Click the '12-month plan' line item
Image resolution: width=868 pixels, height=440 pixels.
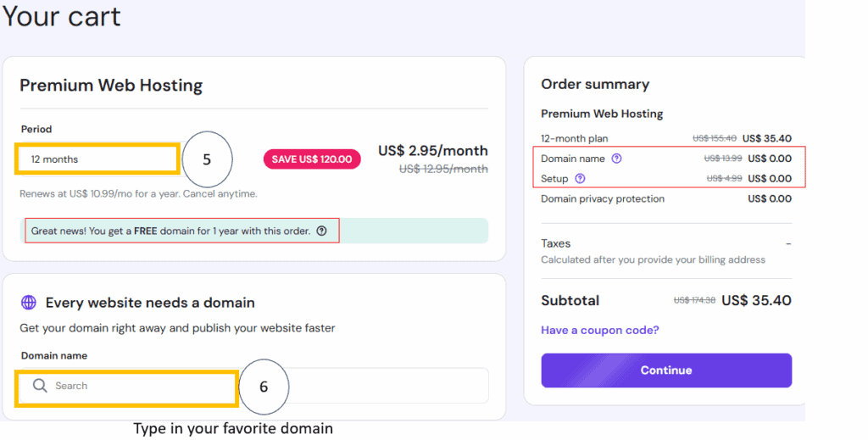(x=574, y=138)
